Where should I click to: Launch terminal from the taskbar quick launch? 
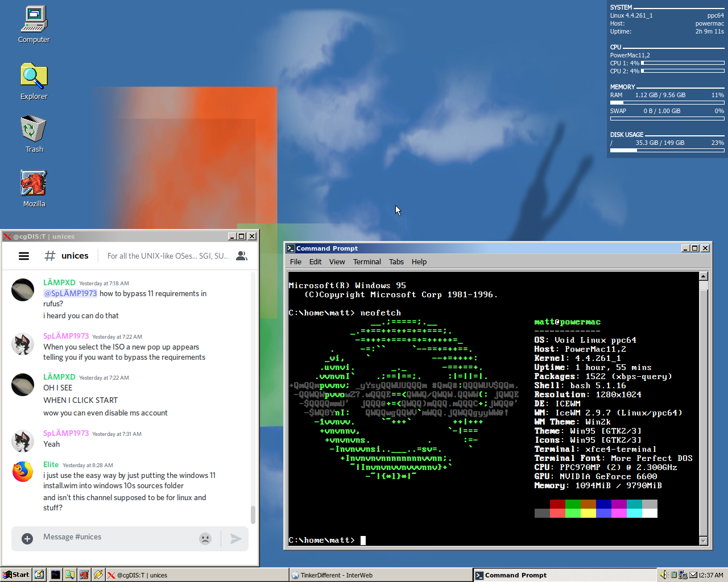pyautogui.click(x=55, y=575)
